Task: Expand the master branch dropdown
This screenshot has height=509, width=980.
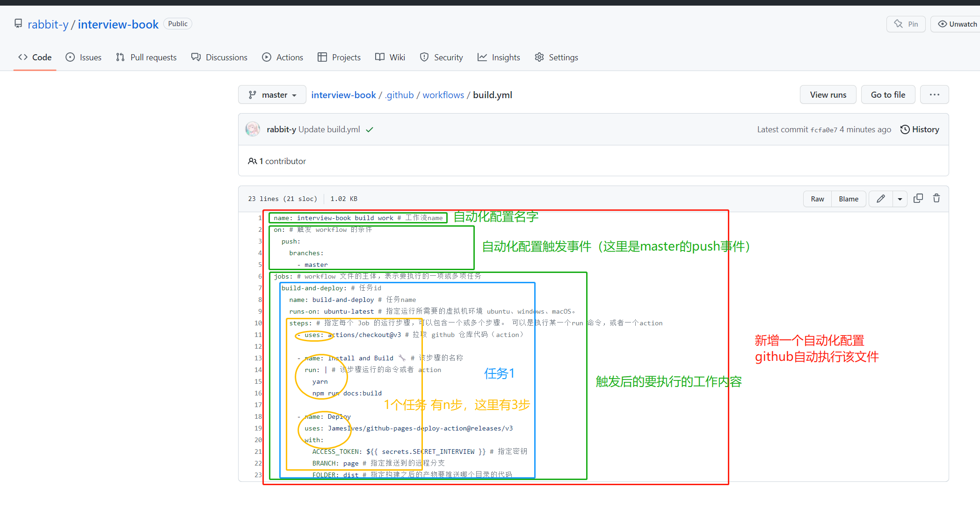Action: (x=272, y=95)
